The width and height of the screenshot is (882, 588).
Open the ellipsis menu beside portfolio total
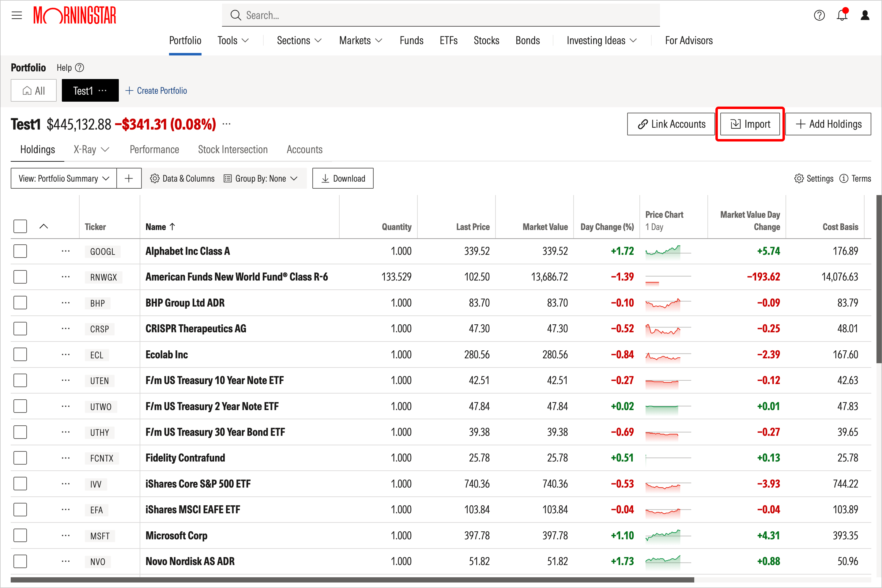pyautogui.click(x=227, y=124)
